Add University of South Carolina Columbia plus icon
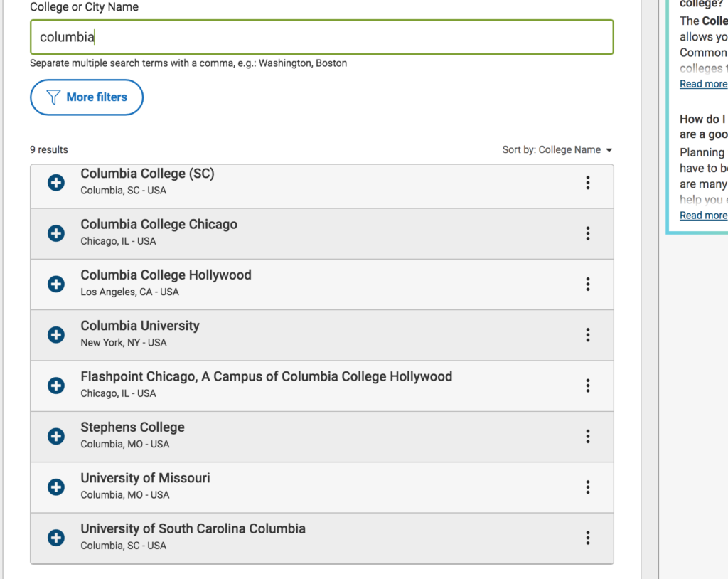The image size is (728, 579). click(56, 538)
